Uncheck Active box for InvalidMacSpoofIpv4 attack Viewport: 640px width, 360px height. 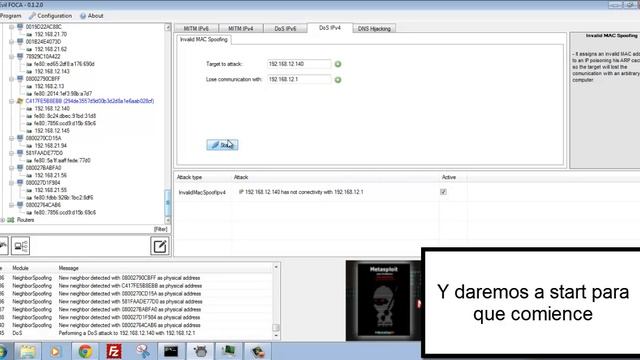tap(443, 192)
